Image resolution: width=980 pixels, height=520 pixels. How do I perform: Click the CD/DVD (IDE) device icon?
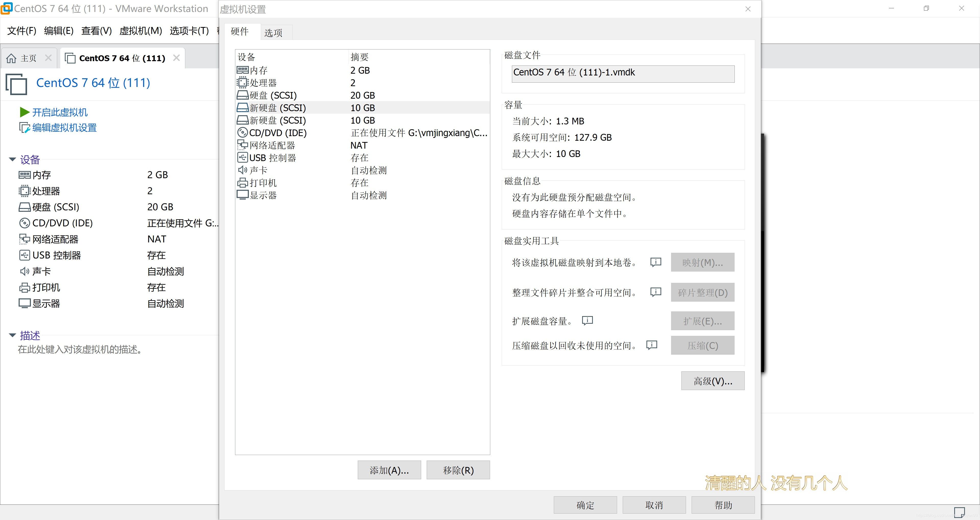click(242, 133)
